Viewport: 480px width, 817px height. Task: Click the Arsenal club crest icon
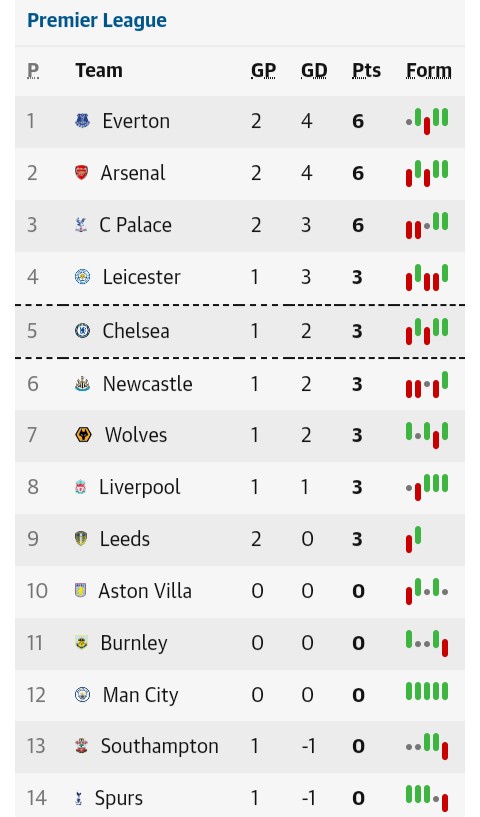coord(81,172)
